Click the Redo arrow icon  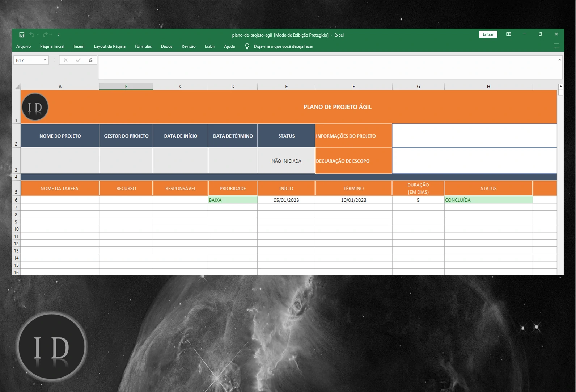click(45, 35)
